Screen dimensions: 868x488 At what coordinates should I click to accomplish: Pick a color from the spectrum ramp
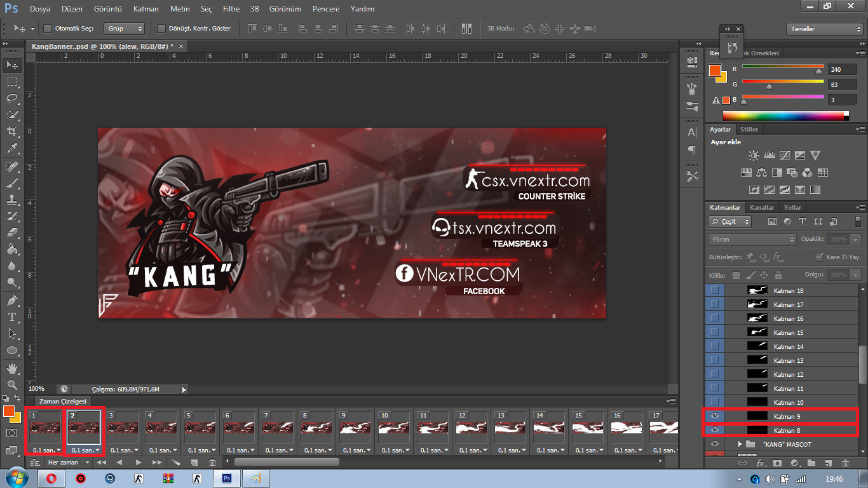[785, 116]
